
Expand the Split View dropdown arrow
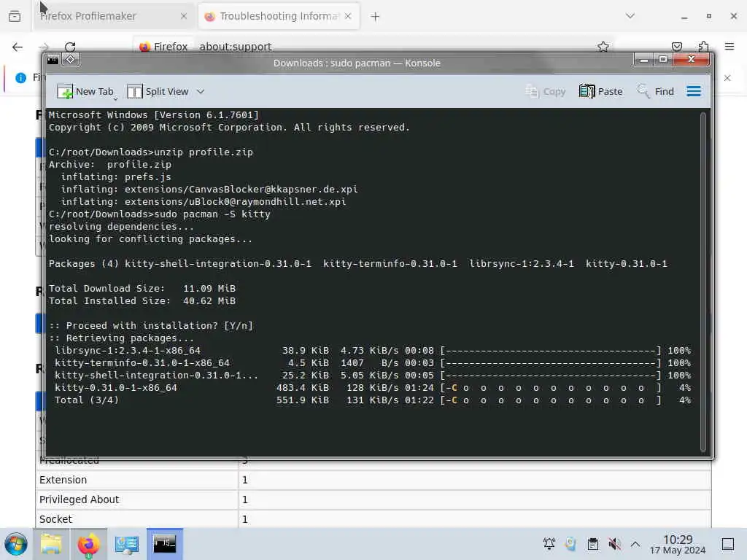201,91
